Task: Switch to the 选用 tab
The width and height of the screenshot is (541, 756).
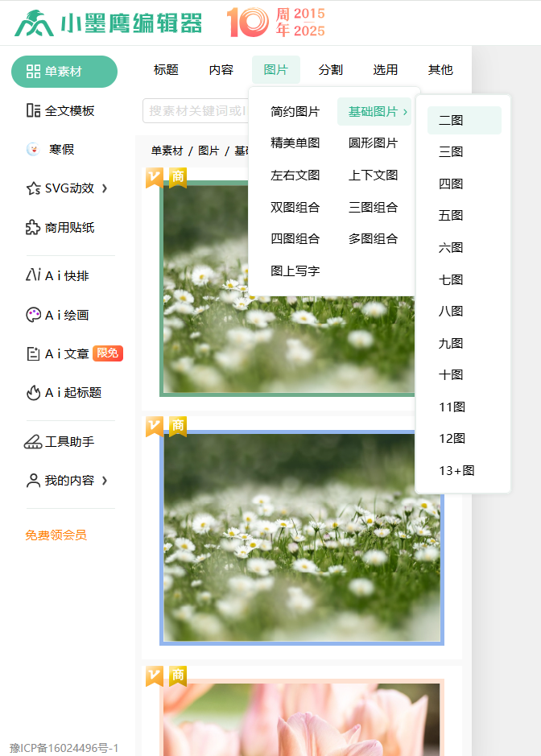Action: [x=386, y=70]
